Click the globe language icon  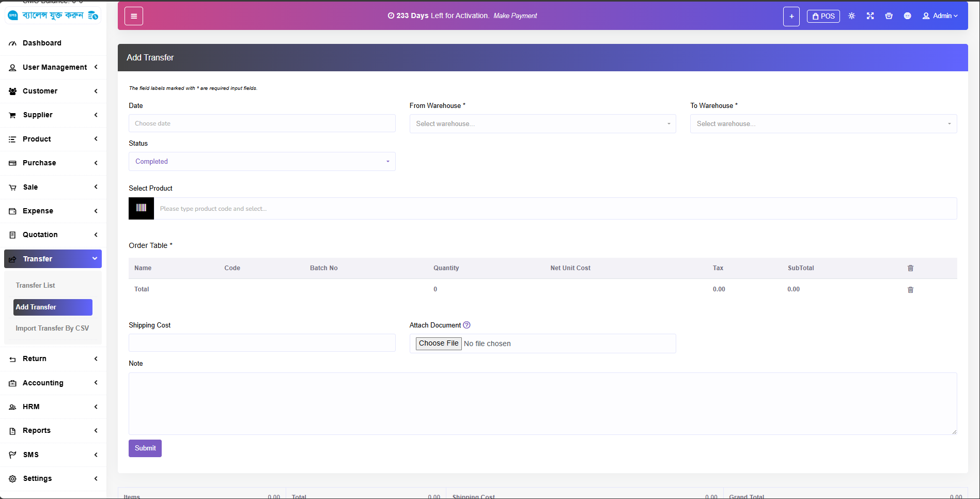point(907,16)
